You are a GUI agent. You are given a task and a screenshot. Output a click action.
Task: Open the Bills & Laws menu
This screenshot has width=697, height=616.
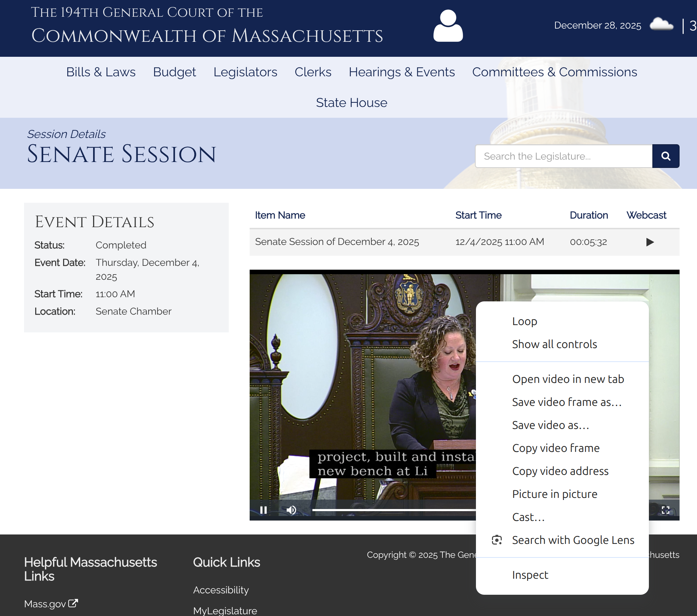click(x=101, y=72)
